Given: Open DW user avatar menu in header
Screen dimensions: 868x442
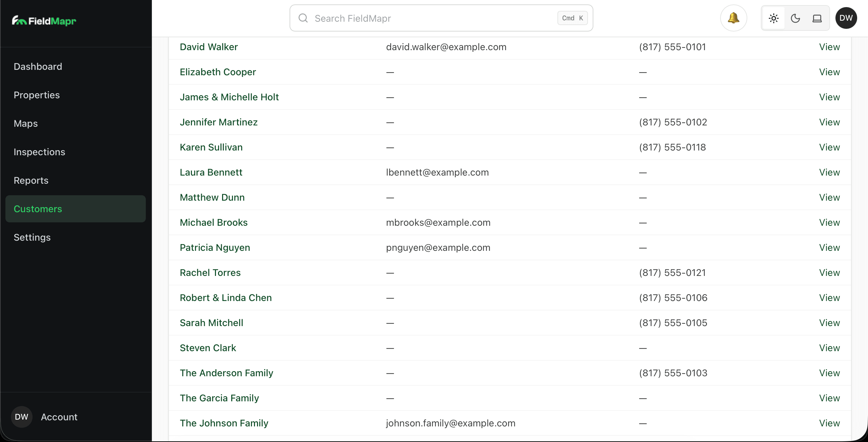Looking at the screenshot, I should click(x=846, y=18).
